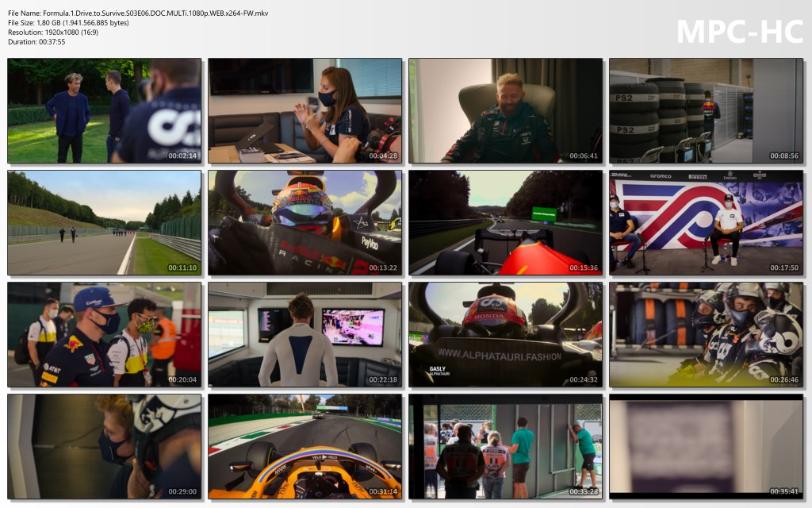The height and width of the screenshot is (508, 812).
Task: Open the driver watching screens thumbnail
Action: coord(304,334)
